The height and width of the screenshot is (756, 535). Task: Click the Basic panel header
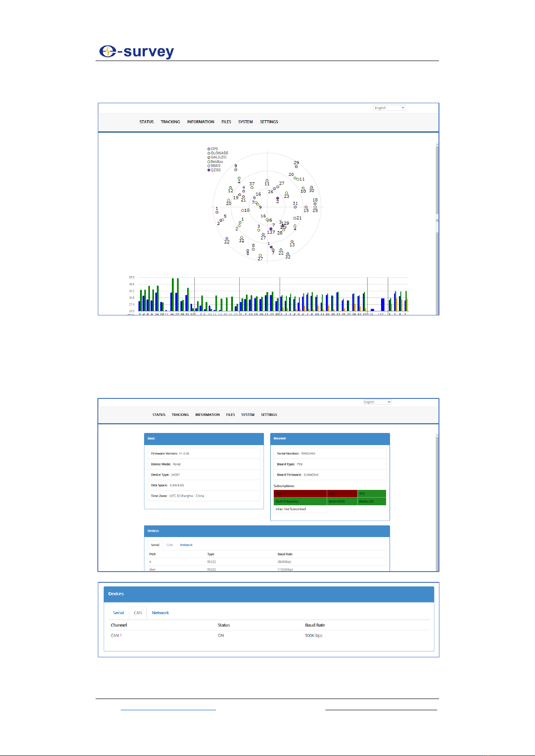(x=204, y=439)
